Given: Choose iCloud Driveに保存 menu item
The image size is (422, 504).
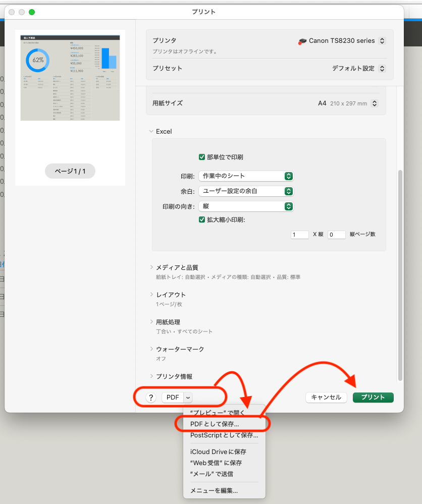Looking at the screenshot, I should click(224, 452).
